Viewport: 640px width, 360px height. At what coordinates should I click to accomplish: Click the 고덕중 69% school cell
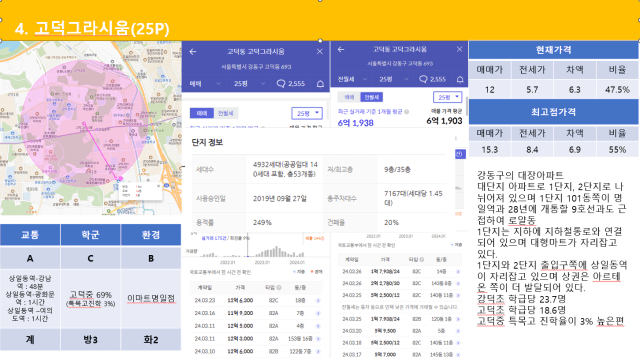point(91,298)
